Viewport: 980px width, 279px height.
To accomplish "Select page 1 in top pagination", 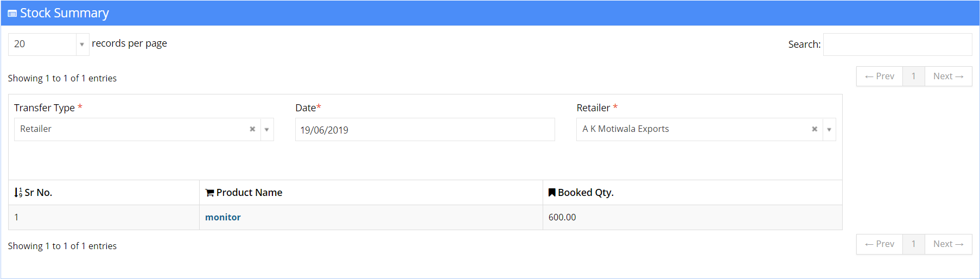I will [x=914, y=77].
